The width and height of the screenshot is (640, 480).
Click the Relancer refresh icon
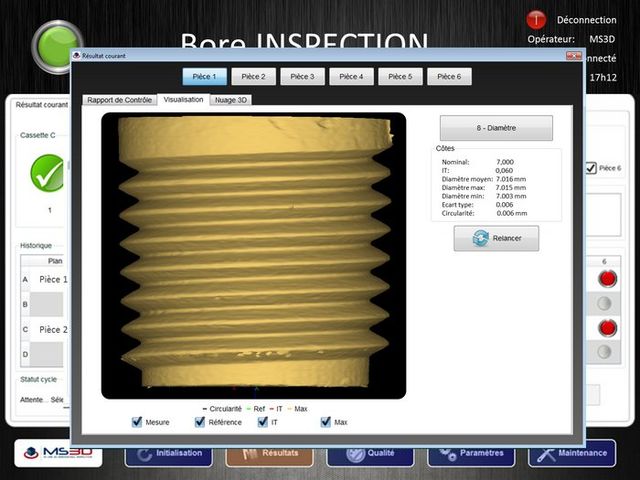[481, 238]
